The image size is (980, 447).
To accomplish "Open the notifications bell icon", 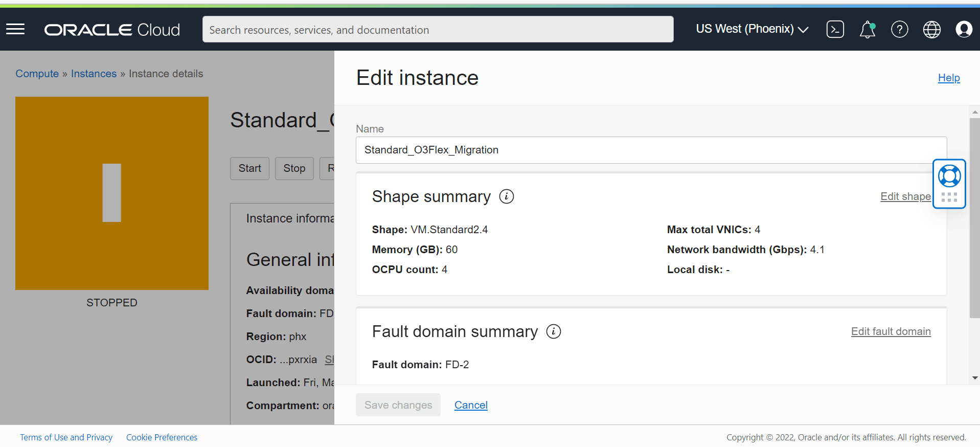I will point(867,29).
